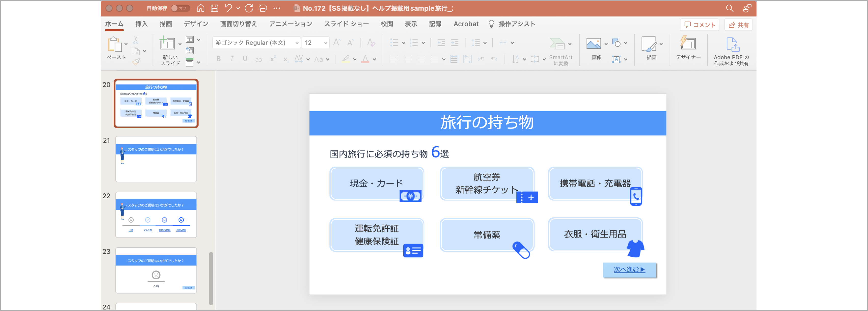Click the Reset slide icon
The image size is (868, 311).
click(x=190, y=51)
